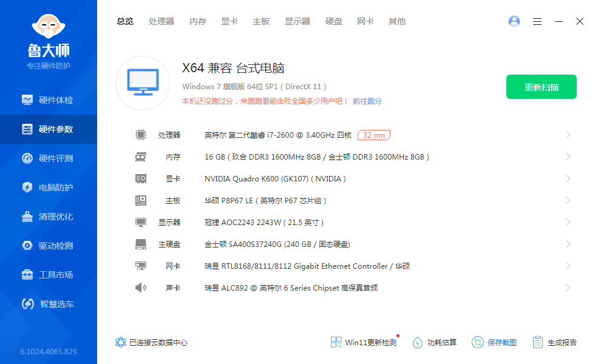
Task: Close the 鲁大师 window
Action: click(579, 21)
